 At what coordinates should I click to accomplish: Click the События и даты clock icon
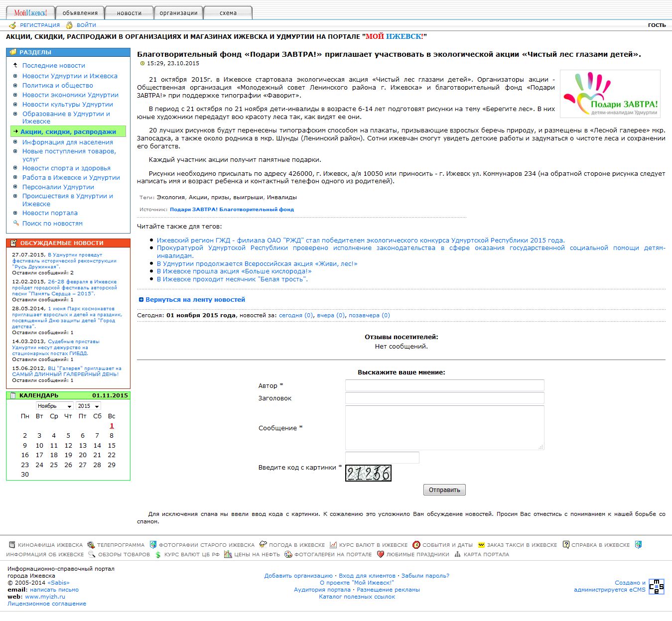(x=416, y=545)
